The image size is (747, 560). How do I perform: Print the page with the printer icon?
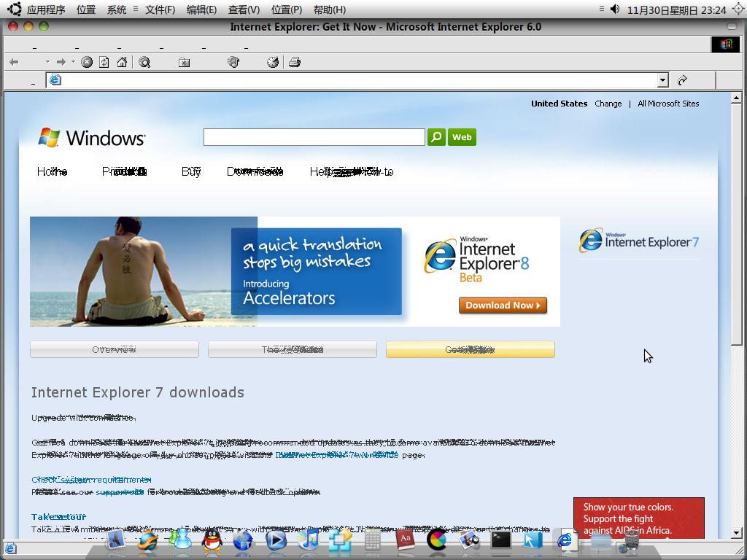tap(295, 63)
